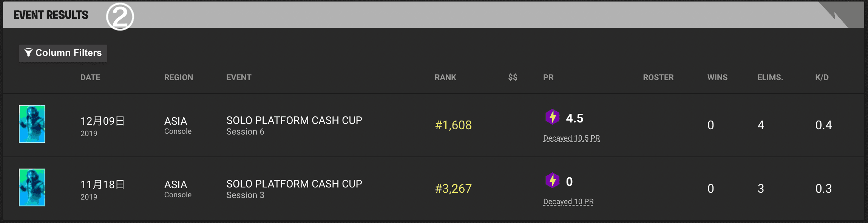Screen dimensions: 868x223
Task: Open the Column Filters button
Action: (63, 53)
